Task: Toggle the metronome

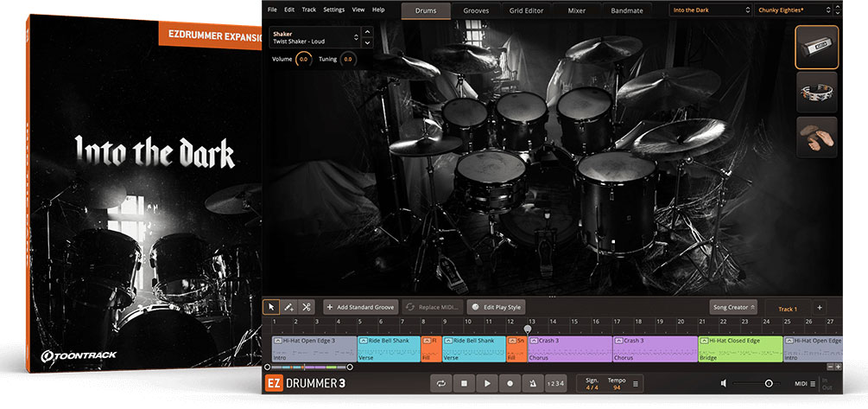Action: (x=533, y=383)
